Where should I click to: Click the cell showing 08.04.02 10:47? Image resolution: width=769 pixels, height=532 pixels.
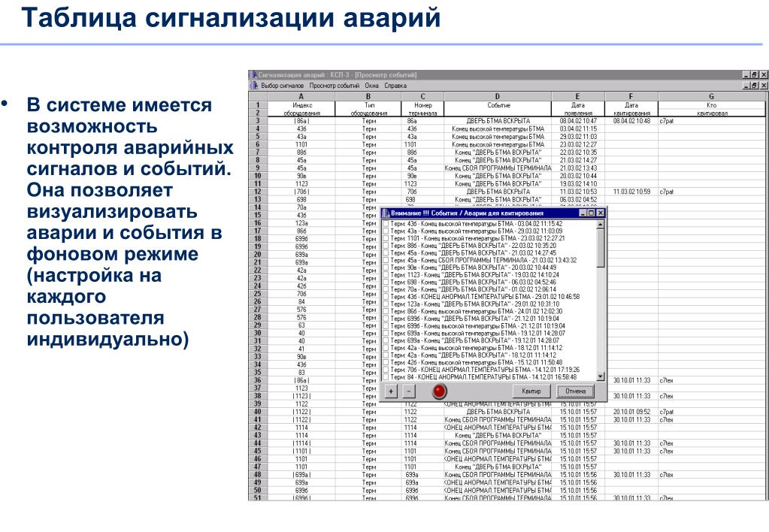pos(578,121)
